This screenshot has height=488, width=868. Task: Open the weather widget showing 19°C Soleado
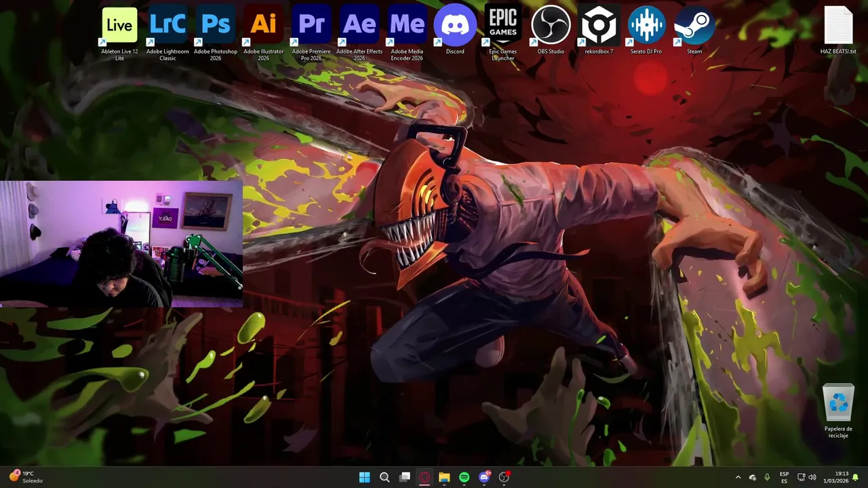tap(26, 477)
